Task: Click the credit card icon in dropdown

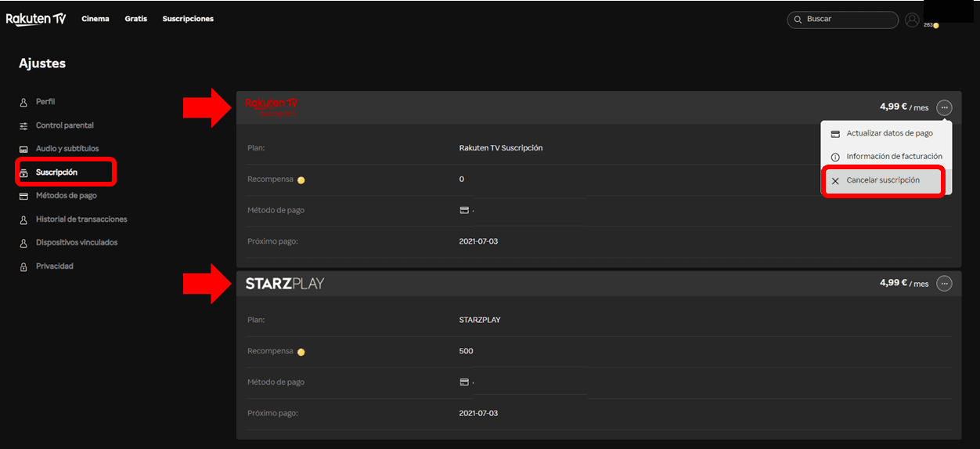Action: click(x=835, y=134)
